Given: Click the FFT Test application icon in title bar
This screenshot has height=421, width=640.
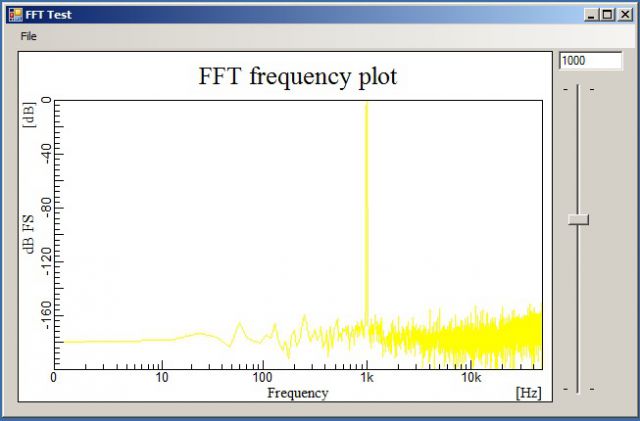Looking at the screenshot, I should click(16, 15).
